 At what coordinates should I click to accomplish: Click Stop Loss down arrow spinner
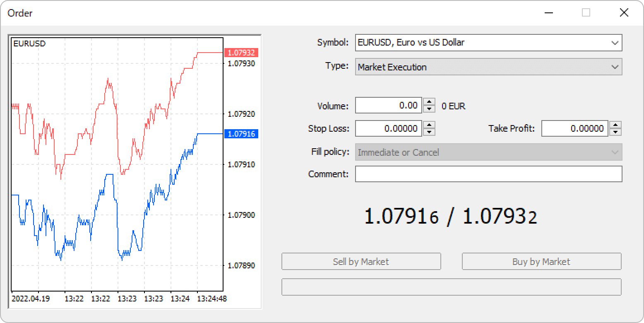(x=429, y=132)
